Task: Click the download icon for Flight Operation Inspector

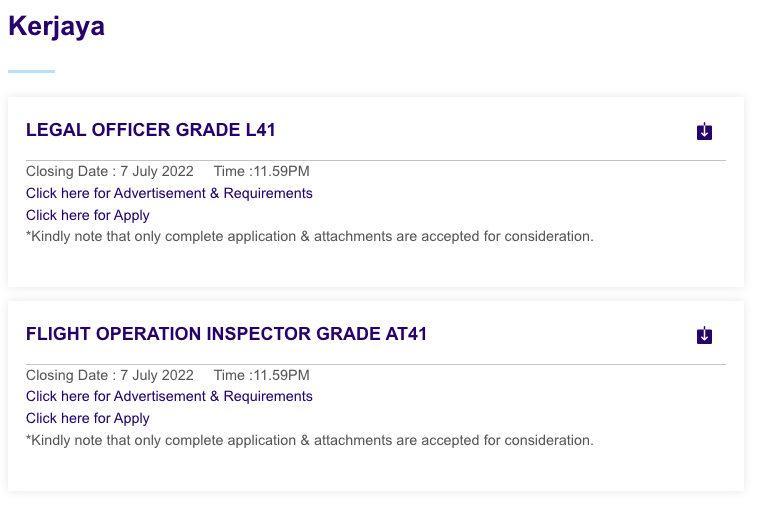Action: (x=704, y=335)
